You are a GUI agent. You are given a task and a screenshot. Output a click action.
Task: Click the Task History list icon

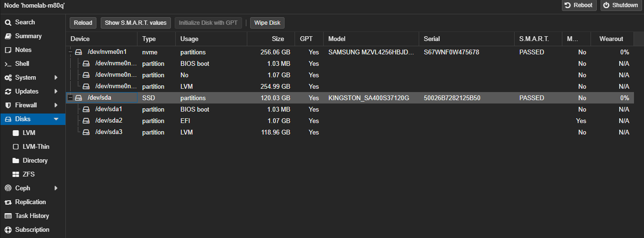(x=8, y=216)
